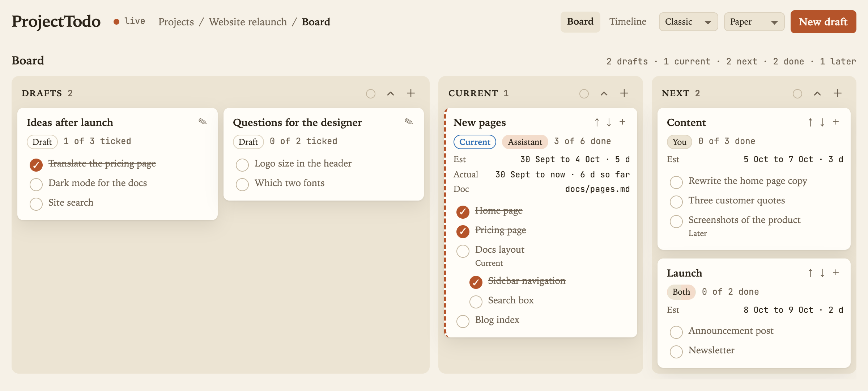Click the ProjectTodo logo
The width and height of the screenshot is (868, 391).
pos(56,22)
